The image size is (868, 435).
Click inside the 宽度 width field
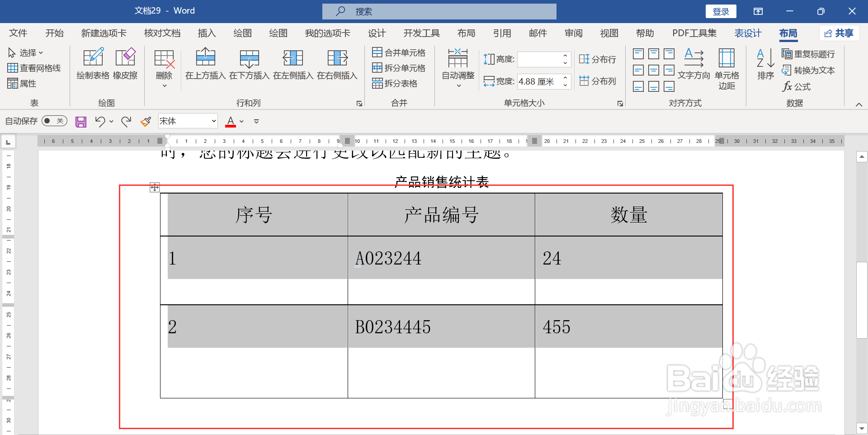541,81
